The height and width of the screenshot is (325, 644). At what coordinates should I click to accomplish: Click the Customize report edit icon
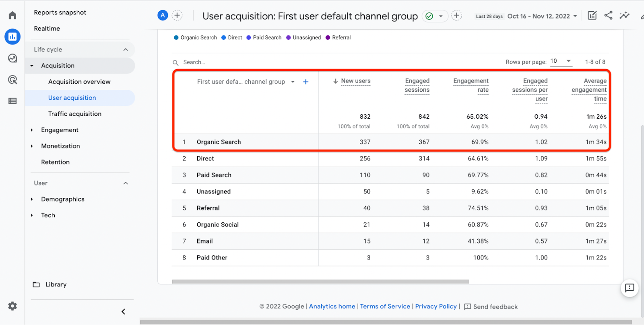[x=592, y=16]
